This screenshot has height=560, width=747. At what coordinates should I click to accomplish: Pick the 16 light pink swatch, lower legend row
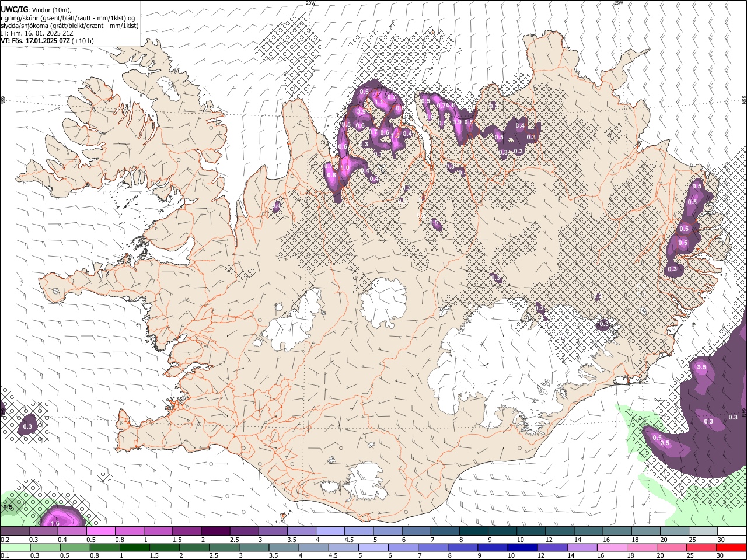612,548
